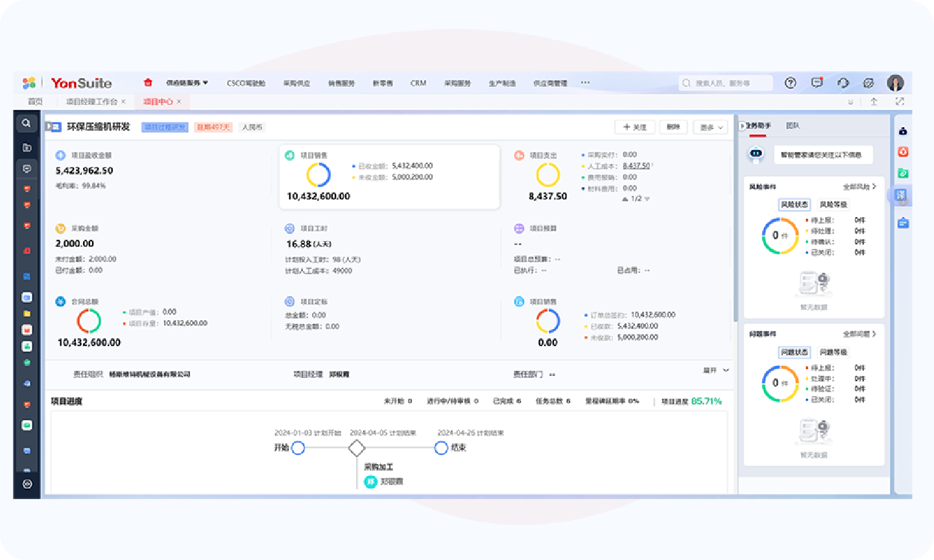Click the 删除 button
The image size is (934, 560).
click(673, 128)
